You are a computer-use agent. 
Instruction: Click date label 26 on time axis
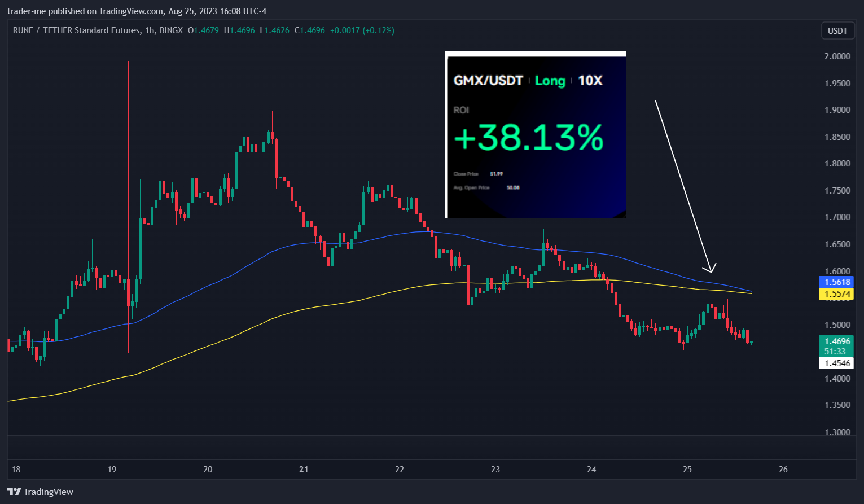(783, 469)
